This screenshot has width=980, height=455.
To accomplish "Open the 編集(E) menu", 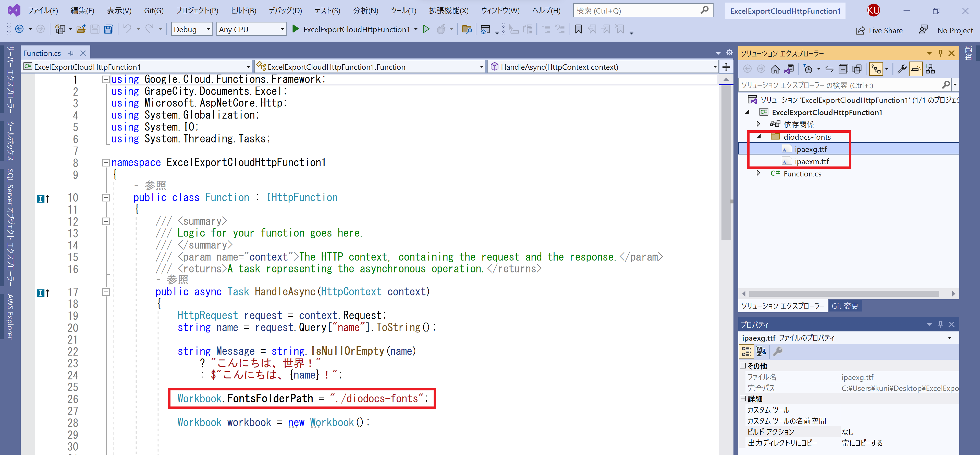I will click(82, 11).
